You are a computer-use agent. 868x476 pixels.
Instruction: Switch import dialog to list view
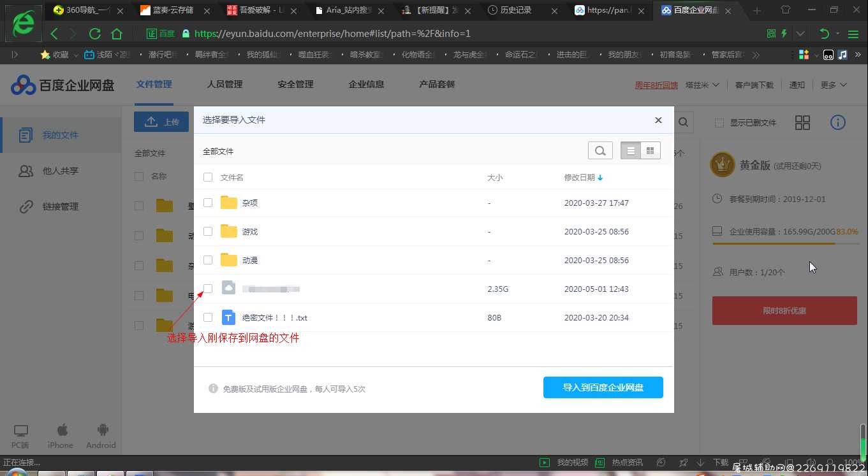tap(631, 150)
